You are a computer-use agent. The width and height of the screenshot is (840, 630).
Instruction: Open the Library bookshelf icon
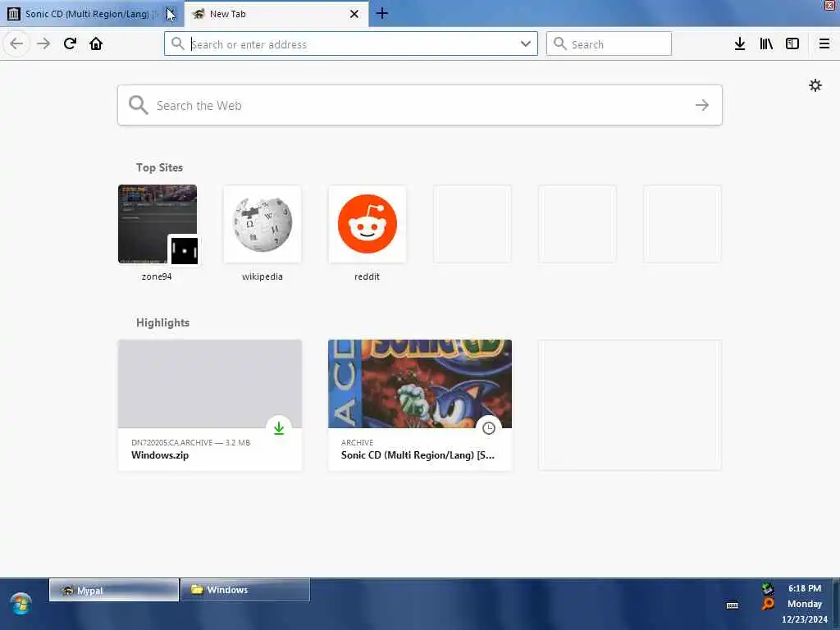click(x=766, y=44)
